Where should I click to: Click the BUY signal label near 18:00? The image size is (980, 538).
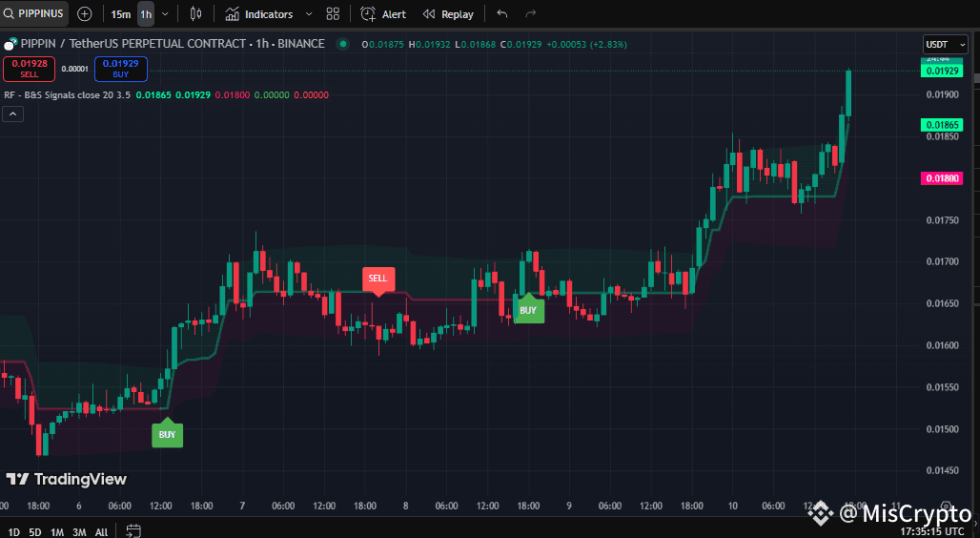528,309
